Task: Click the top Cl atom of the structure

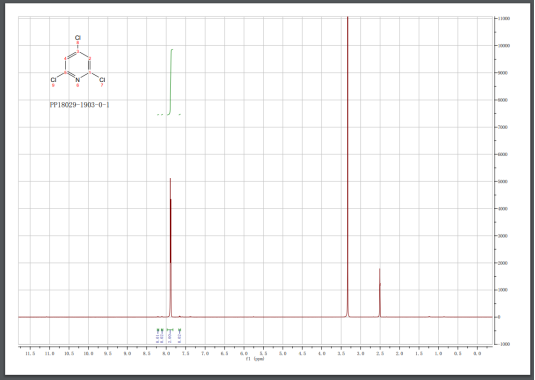Action: (78, 38)
